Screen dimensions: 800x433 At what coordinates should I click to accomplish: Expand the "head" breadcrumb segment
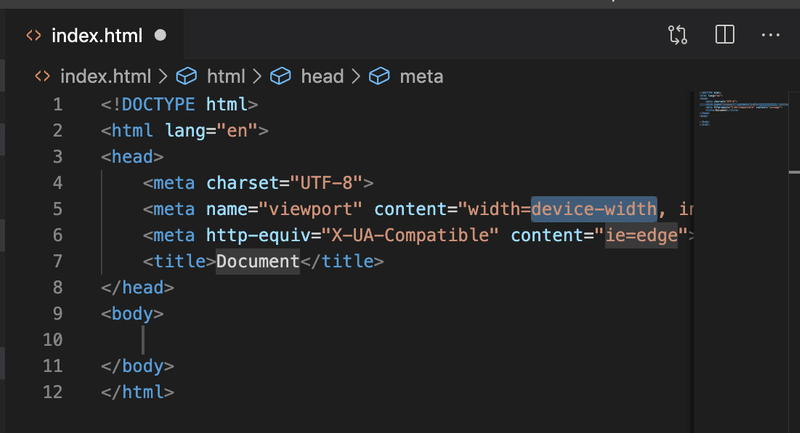point(321,76)
